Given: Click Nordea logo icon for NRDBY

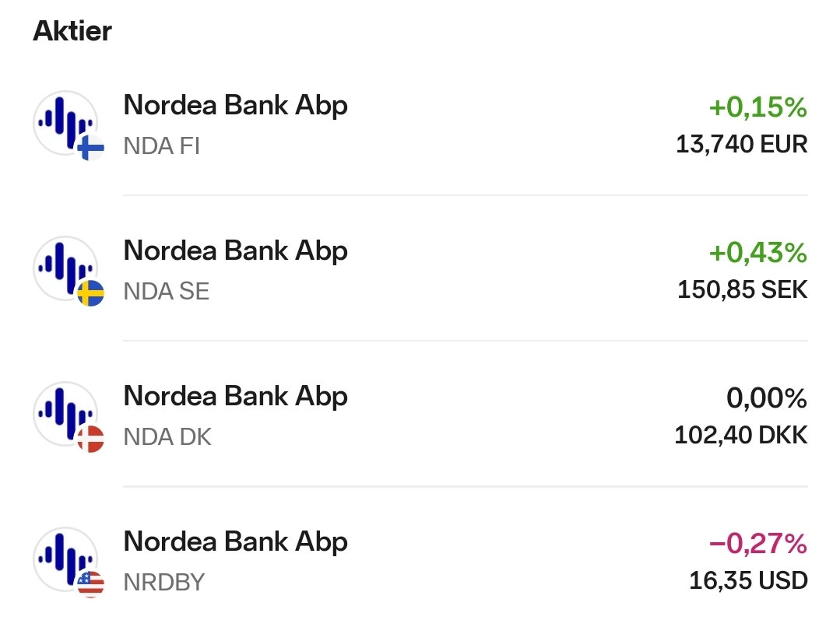Looking at the screenshot, I should coord(64,558).
